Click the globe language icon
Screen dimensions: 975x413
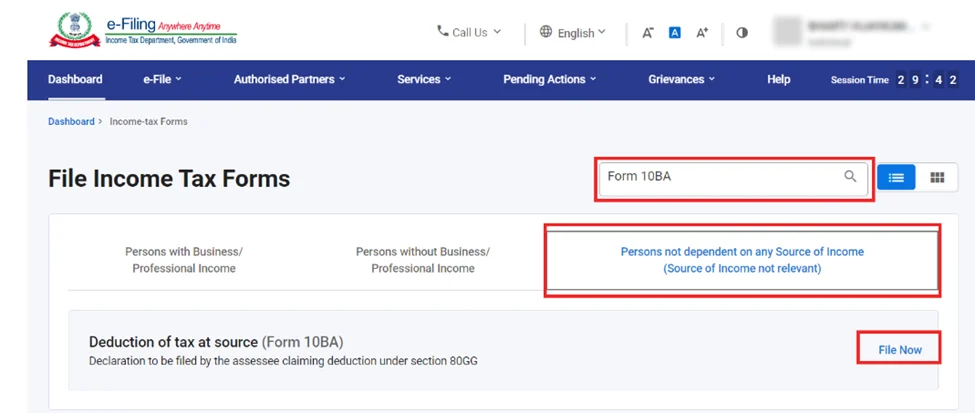tap(546, 32)
